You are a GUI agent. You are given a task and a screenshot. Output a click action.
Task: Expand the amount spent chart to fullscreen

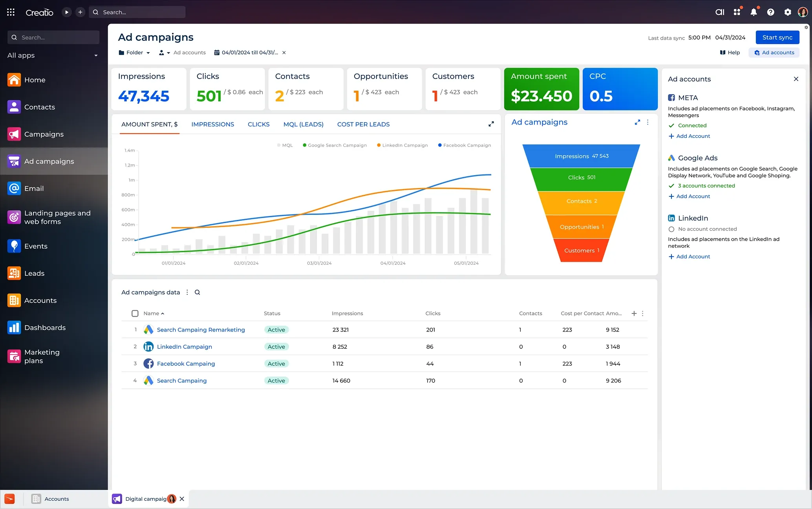click(x=491, y=124)
